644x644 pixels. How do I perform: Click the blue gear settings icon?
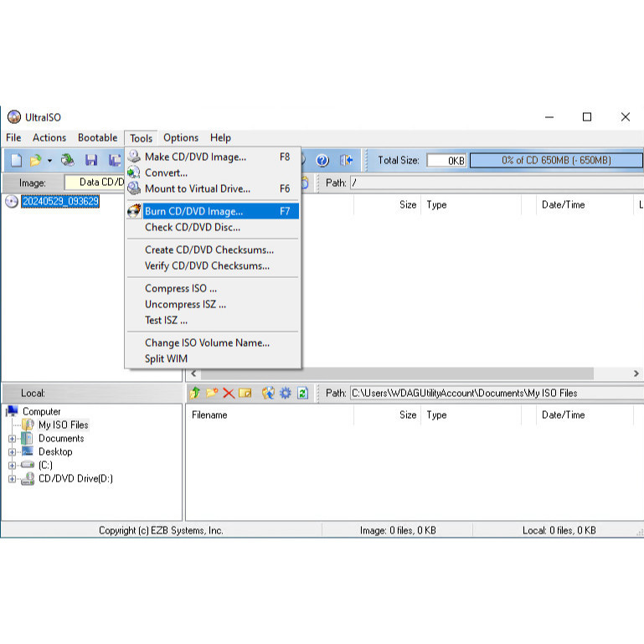tap(286, 393)
